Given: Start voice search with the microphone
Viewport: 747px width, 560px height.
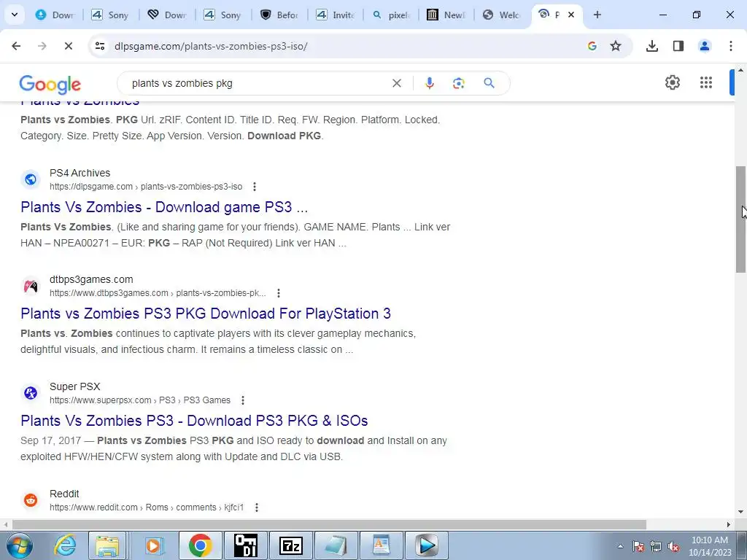Looking at the screenshot, I should [x=429, y=83].
